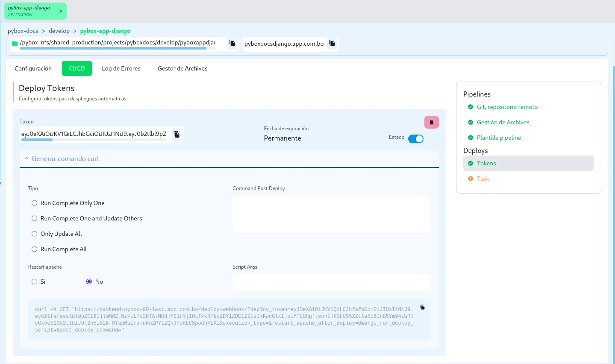Switch to the CI/CD tab

77,68
